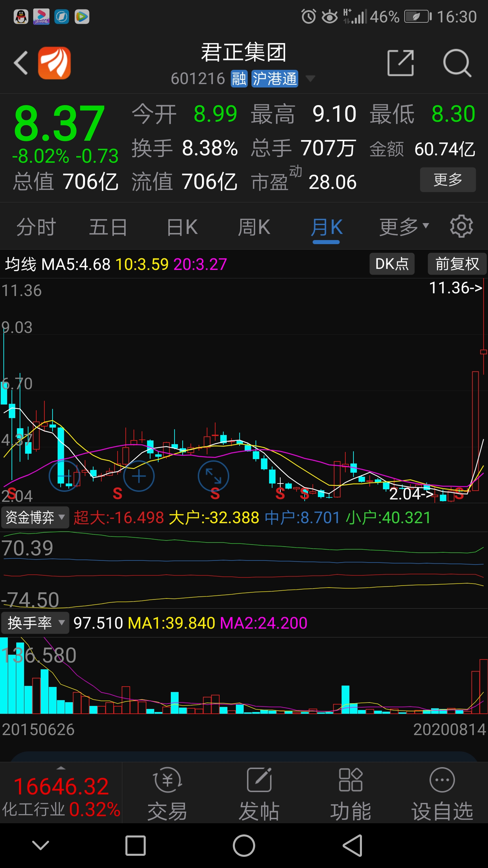Switch to 分时 tab
The width and height of the screenshot is (488, 868).
36,227
